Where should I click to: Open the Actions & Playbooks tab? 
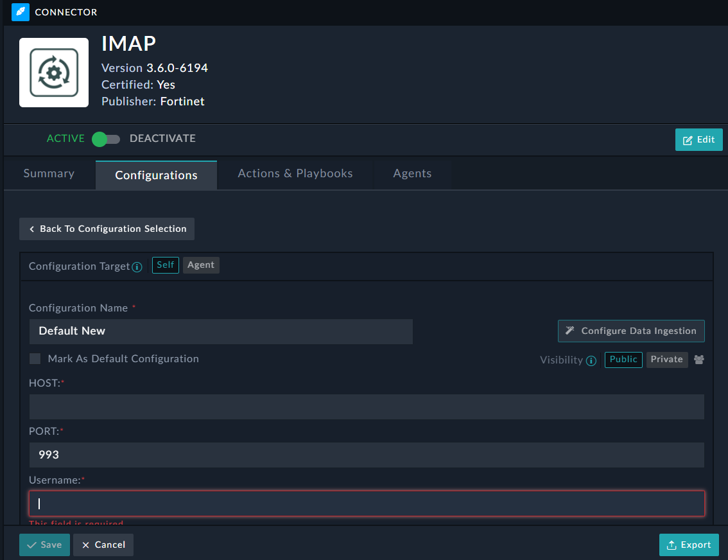pos(295,173)
